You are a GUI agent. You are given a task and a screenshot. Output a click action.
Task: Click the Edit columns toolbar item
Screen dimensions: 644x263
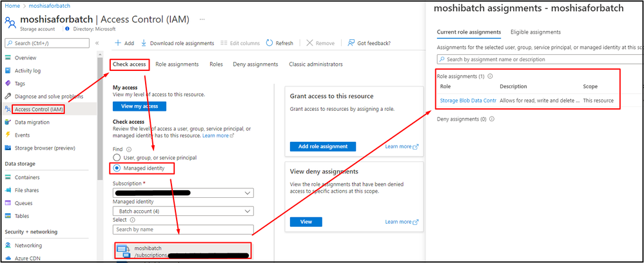(240, 43)
